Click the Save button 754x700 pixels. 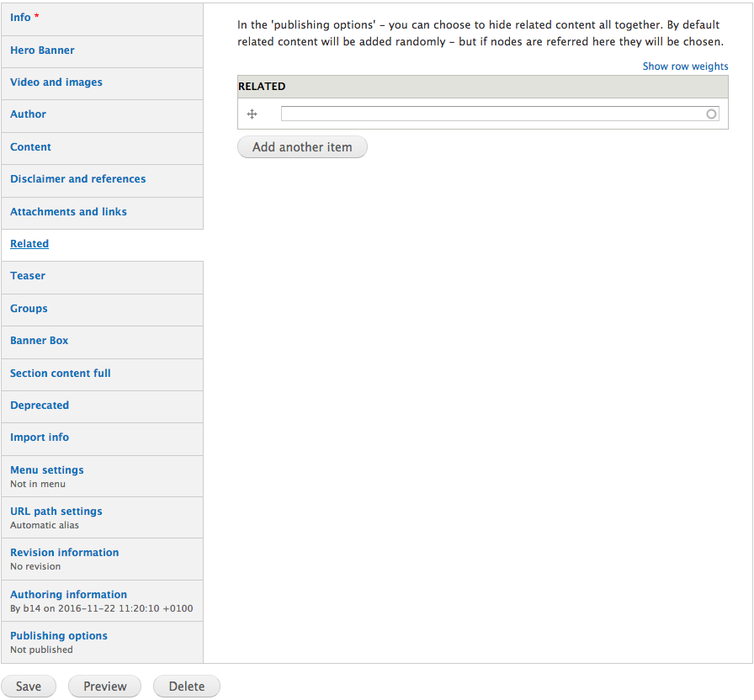29,687
